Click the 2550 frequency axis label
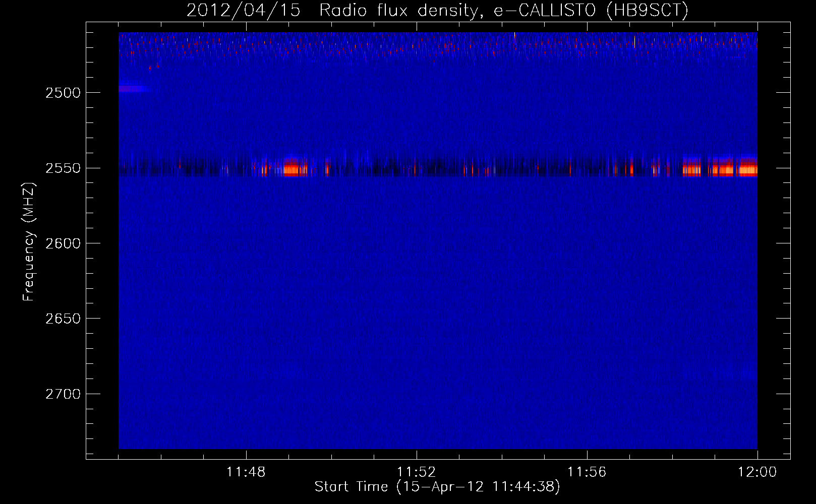Image resolution: width=816 pixels, height=504 pixels. click(63, 168)
